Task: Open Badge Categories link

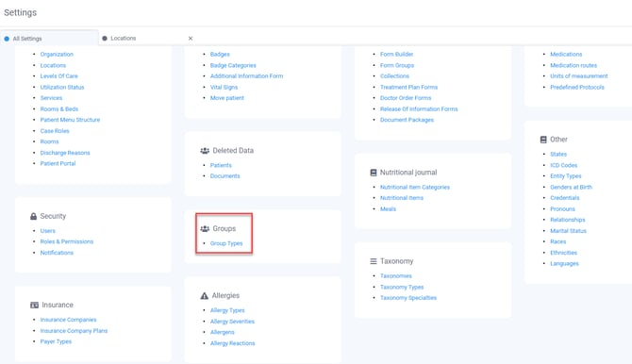Action: 233,65
